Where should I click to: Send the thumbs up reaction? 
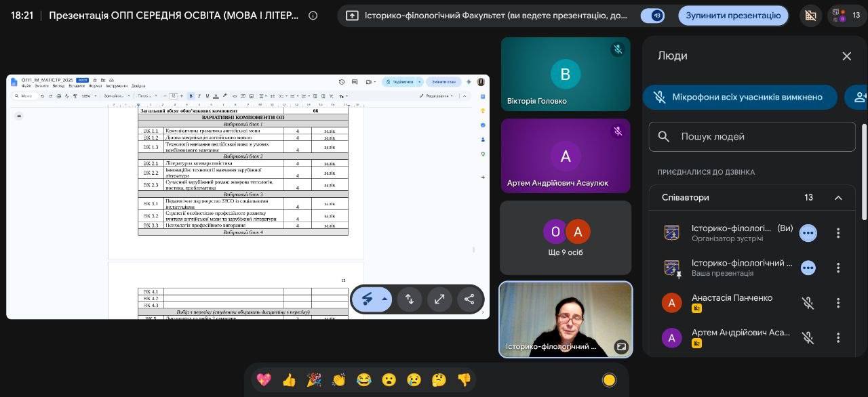click(289, 380)
